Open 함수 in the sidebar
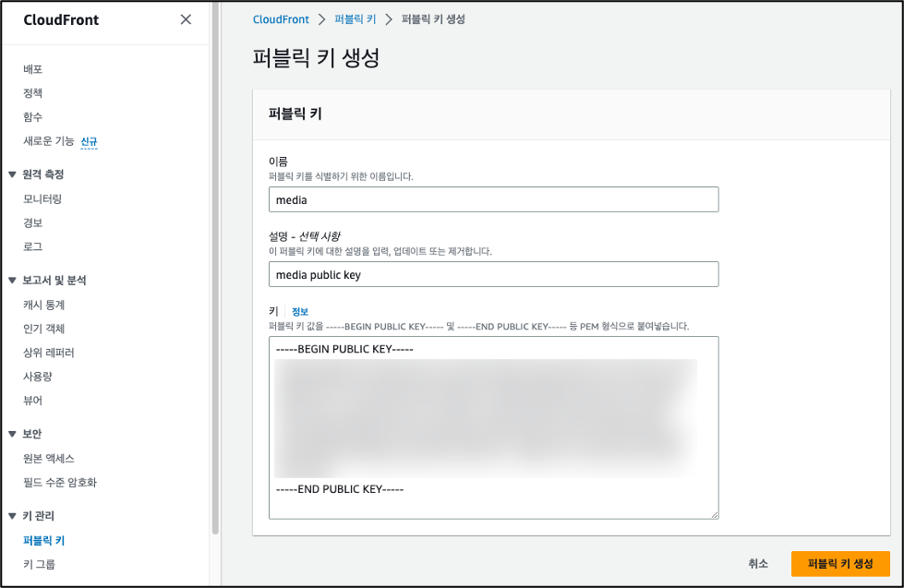The image size is (904, 588). (x=33, y=117)
